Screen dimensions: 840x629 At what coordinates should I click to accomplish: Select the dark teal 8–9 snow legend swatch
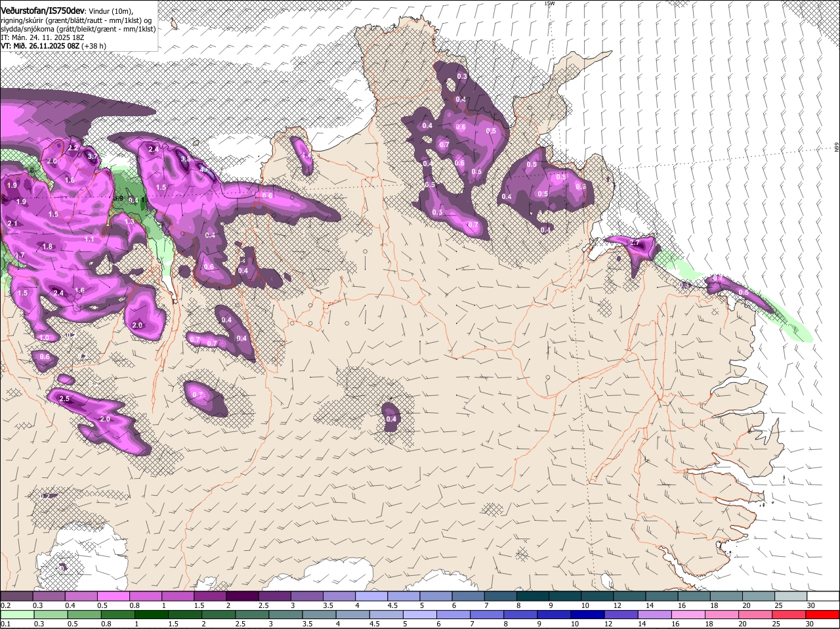tap(533, 596)
